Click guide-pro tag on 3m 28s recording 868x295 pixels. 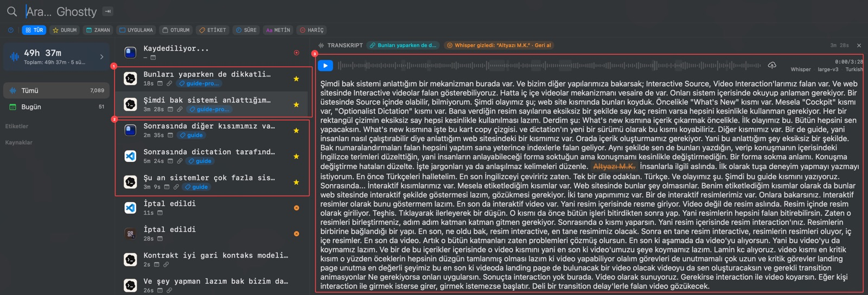tap(209, 110)
